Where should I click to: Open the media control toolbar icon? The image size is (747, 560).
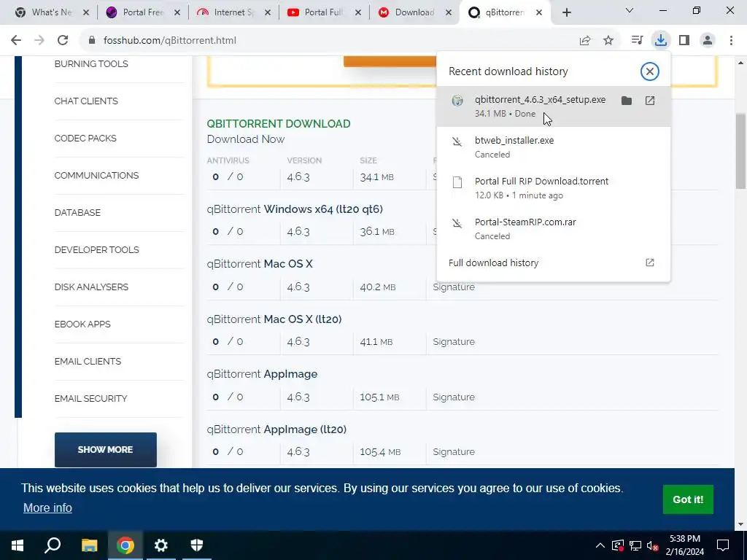point(637,41)
